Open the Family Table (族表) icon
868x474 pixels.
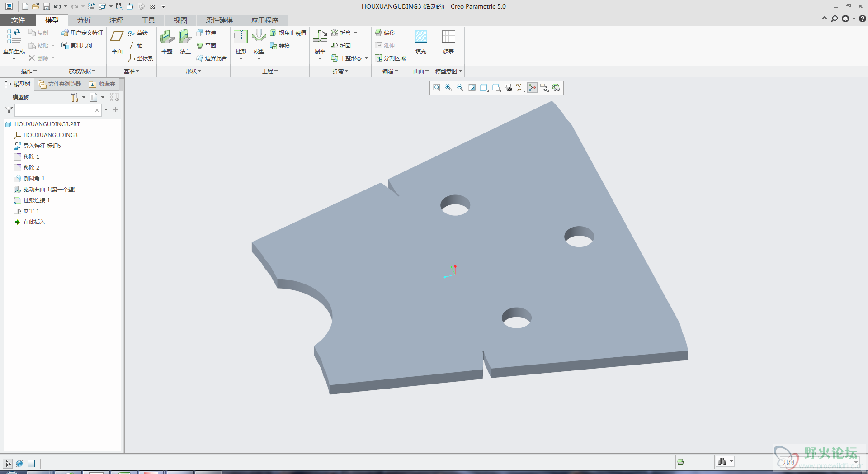pos(448,37)
